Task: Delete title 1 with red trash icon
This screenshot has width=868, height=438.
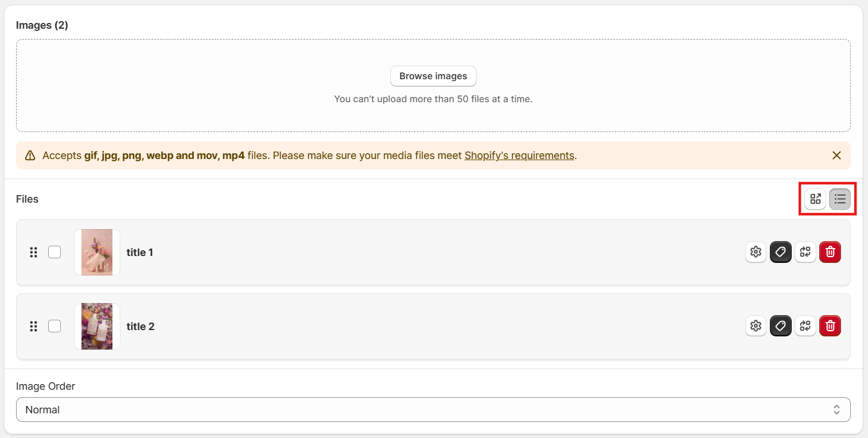Action: (x=830, y=252)
